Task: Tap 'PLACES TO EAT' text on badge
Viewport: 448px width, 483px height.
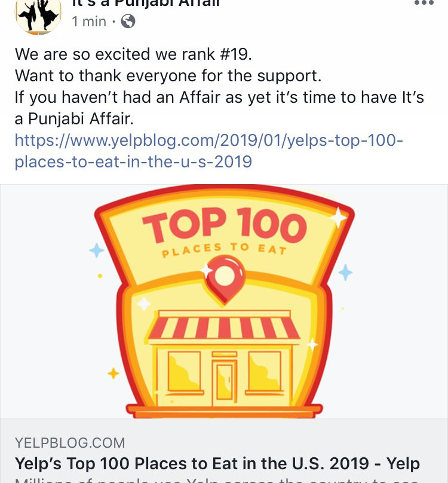Action: (224, 250)
